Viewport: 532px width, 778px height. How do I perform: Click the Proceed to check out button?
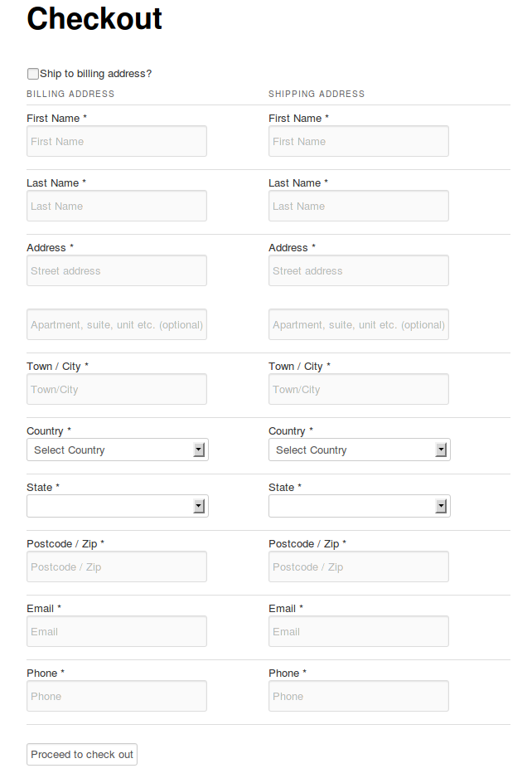(81, 754)
